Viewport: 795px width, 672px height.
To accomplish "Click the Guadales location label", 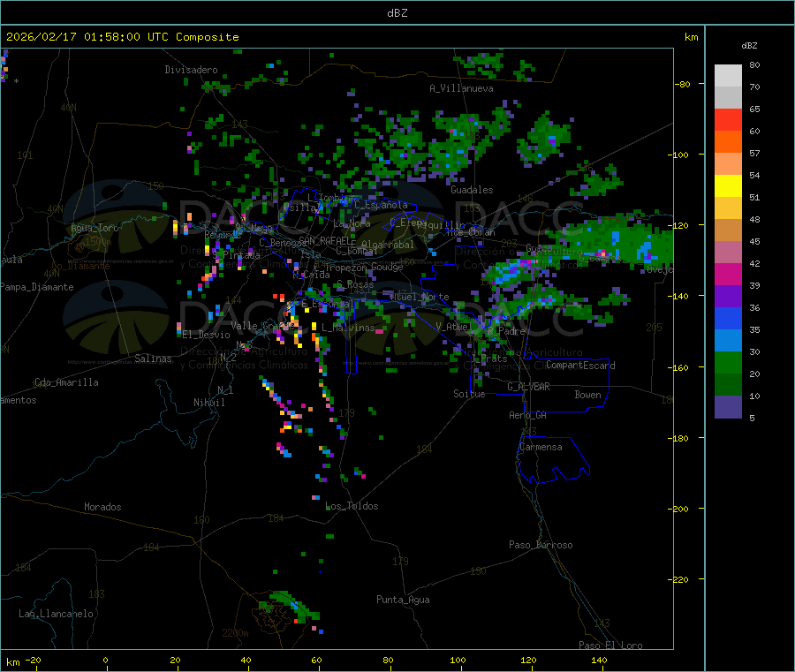I will tap(472, 190).
